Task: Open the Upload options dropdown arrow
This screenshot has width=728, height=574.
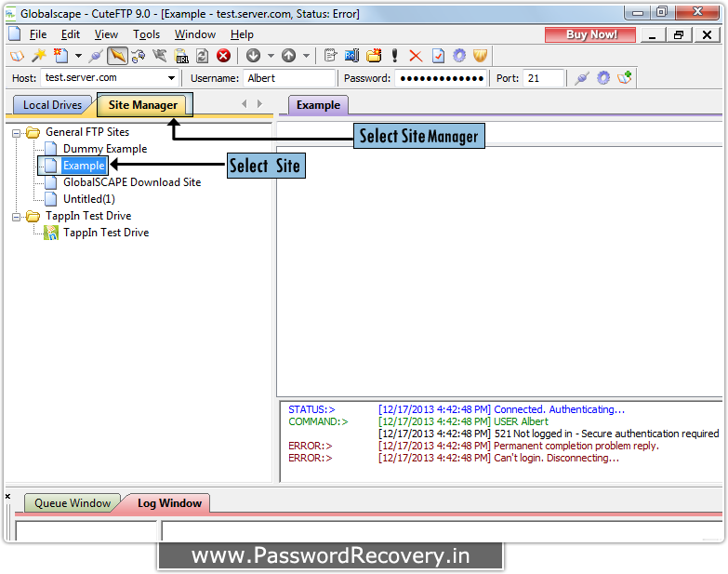Action: [x=307, y=56]
